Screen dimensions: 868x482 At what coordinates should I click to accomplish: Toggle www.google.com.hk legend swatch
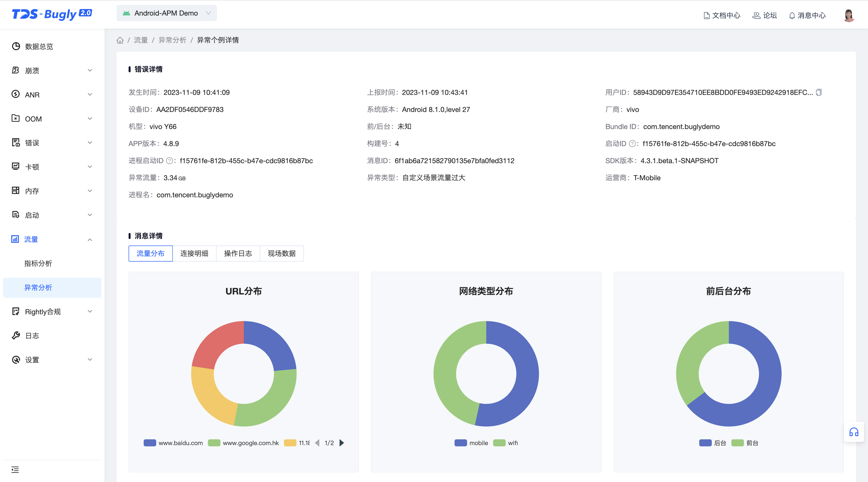(x=214, y=443)
